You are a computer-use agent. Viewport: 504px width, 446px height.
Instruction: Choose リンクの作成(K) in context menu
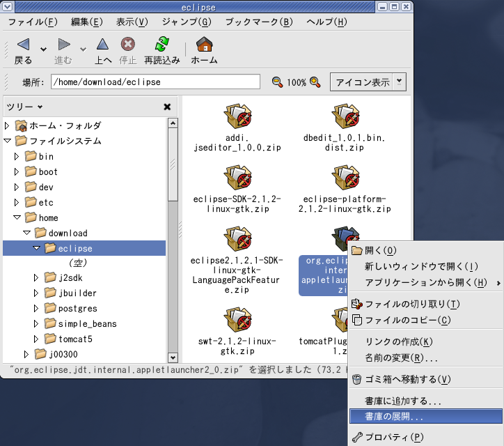pos(425,341)
